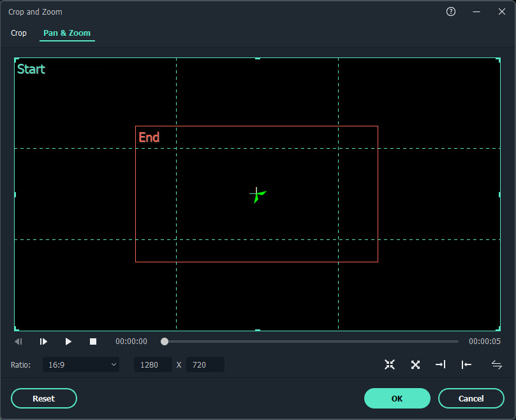
Task: Click the playback timeline slider handle
Action: [x=165, y=341]
